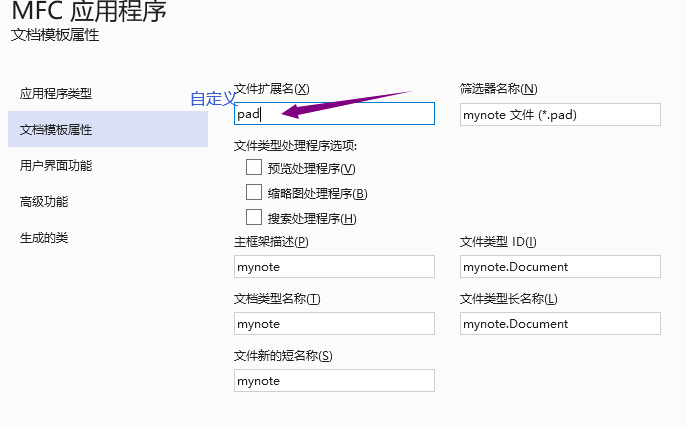The height and width of the screenshot is (426, 686).
Task: Enable the 预览处理程序 checkbox
Action: click(254, 168)
